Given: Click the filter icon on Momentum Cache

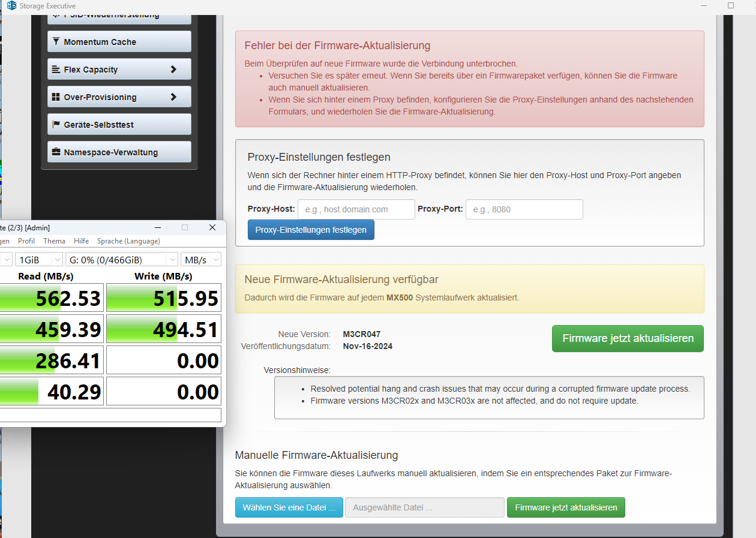Looking at the screenshot, I should pyautogui.click(x=56, y=41).
